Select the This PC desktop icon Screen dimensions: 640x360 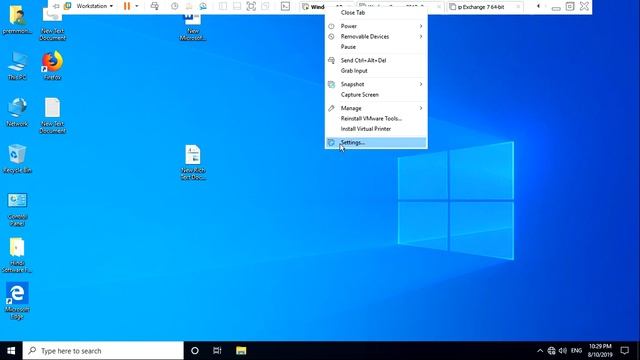click(x=17, y=66)
